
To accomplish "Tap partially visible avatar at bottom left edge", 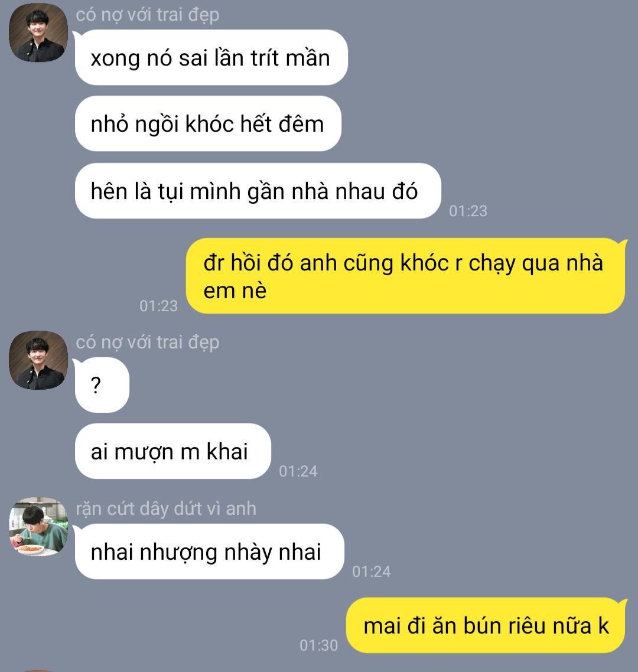I will click(38, 670).
